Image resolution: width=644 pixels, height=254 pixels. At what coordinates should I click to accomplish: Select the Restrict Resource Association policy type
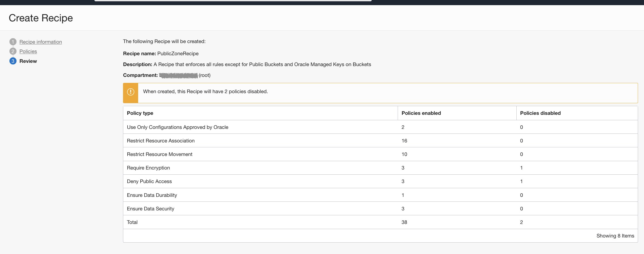tap(161, 141)
